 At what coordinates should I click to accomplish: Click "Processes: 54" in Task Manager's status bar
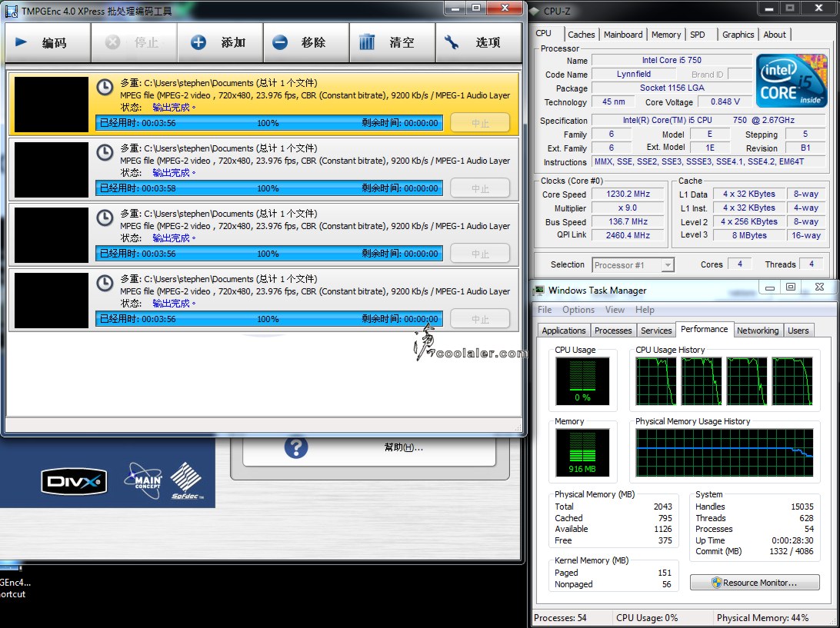pyautogui.click(x=560, y=618)
